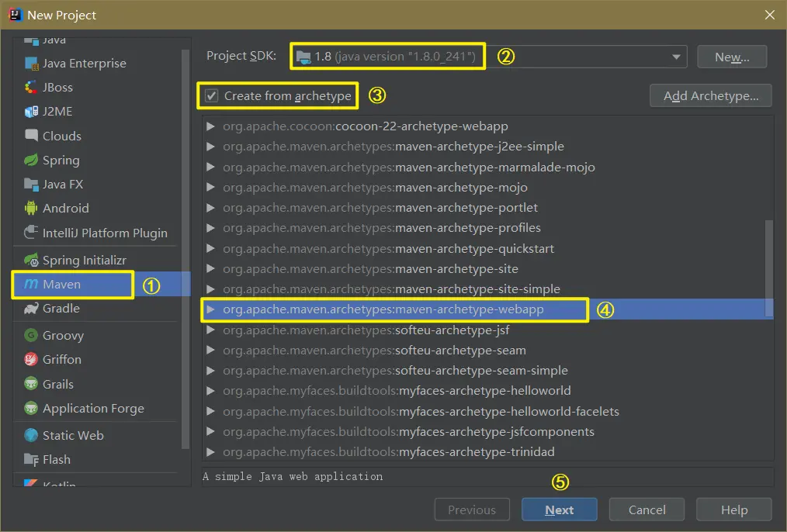Open the Project SDK dropdown arrow
This screenshot has width=787, height=532.
(x=676, y=57)
